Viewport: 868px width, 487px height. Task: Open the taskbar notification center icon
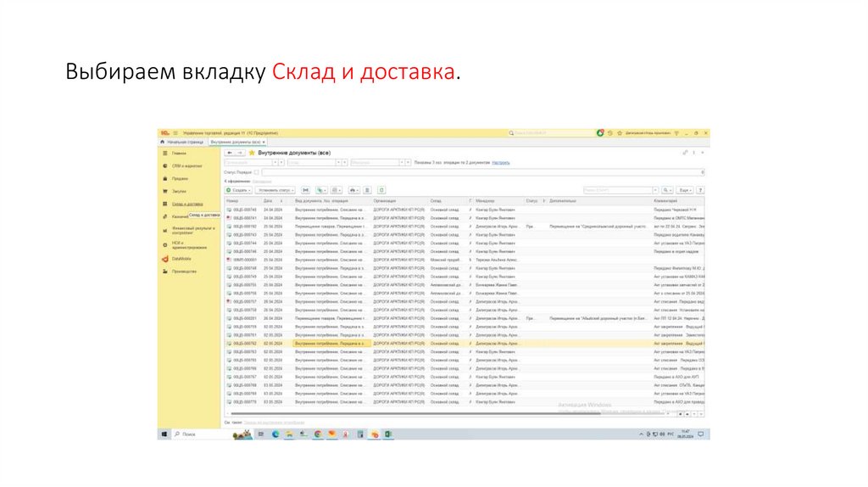[701, 434]
